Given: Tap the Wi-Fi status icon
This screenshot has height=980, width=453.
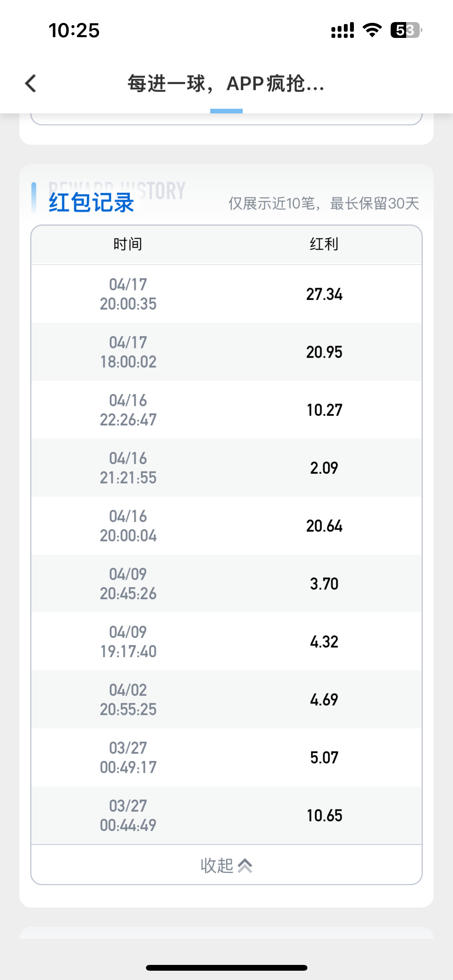Looking at the screenshot, I should tap(372, 30).
